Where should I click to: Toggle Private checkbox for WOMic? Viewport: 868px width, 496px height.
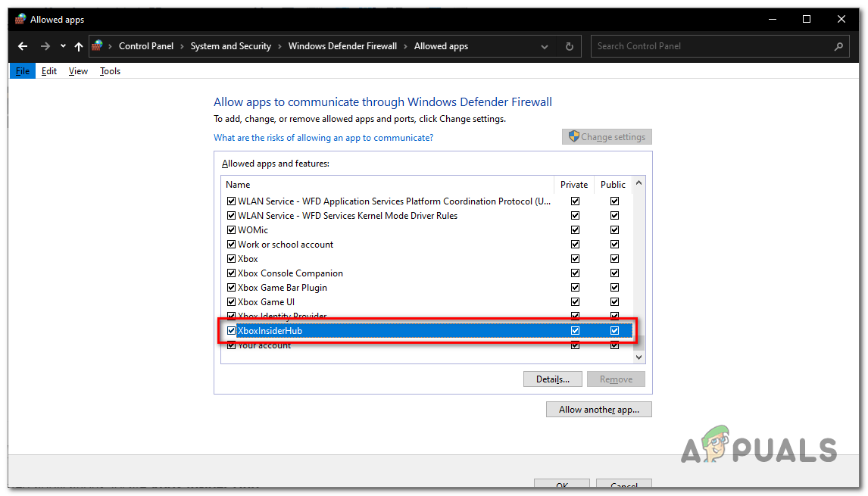(575, 229)
